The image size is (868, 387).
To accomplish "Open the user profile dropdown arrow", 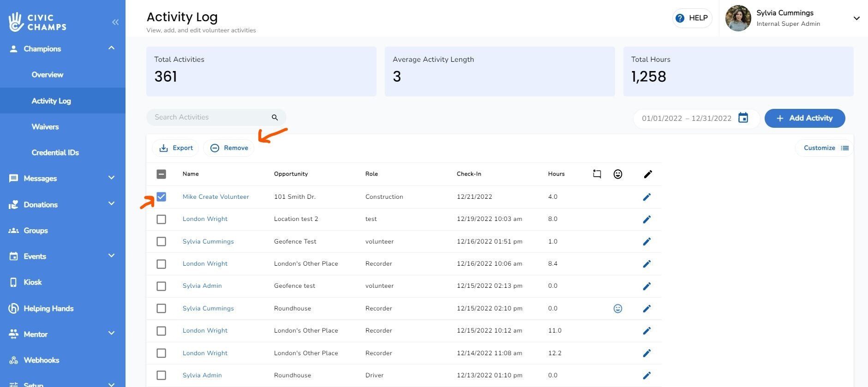I will click(856, 18).
